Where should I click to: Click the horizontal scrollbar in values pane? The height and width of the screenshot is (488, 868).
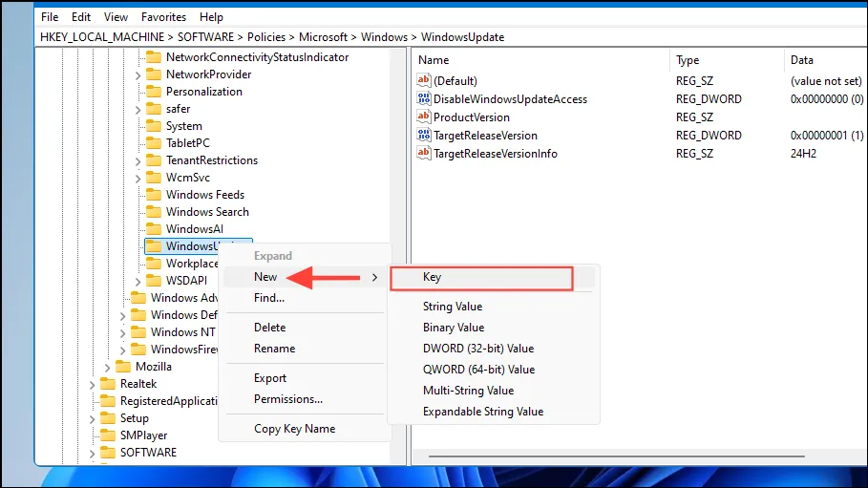616,456
